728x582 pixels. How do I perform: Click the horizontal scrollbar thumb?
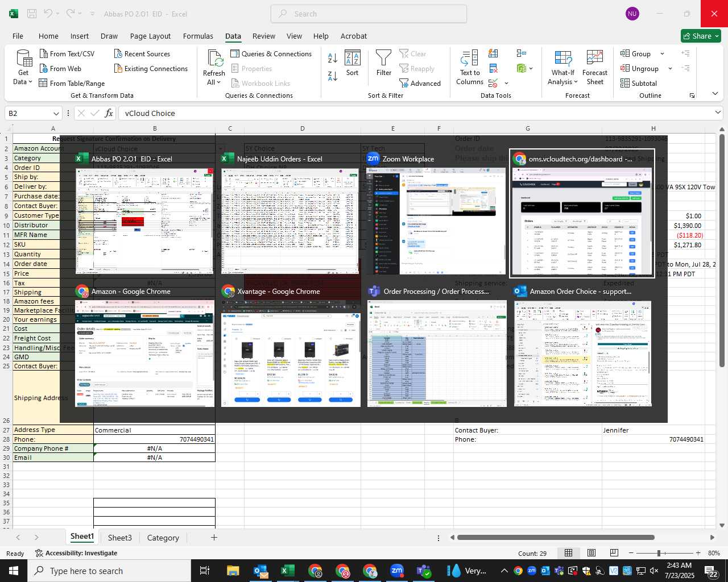pyautogui.click(x=556, y=537)
